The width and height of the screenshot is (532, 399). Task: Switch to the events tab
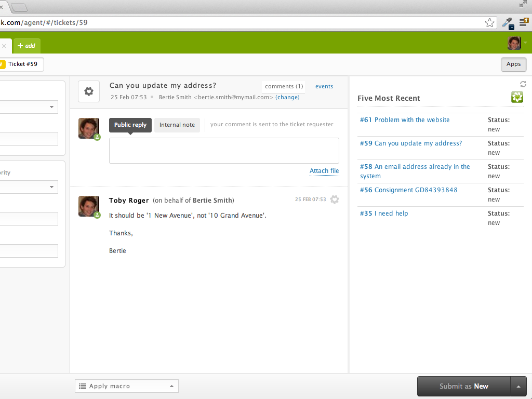tap(324, 86)
